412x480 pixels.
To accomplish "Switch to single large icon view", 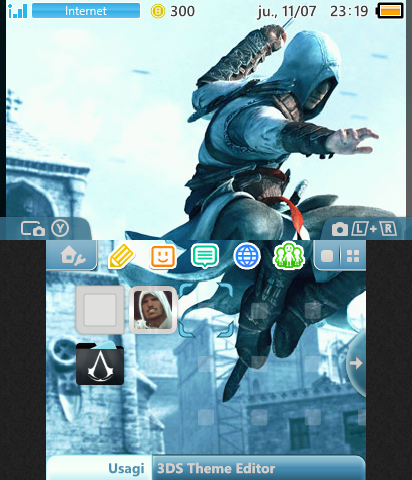I will pos(327,256).
